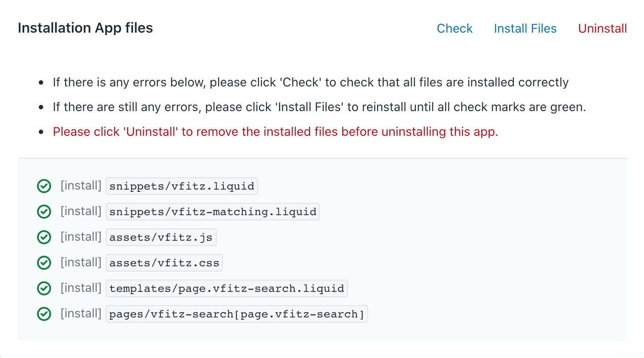Click instruction about reinstalling until marks are green
This screenshot has width=644, height=358.
click(x=319, y=107)
